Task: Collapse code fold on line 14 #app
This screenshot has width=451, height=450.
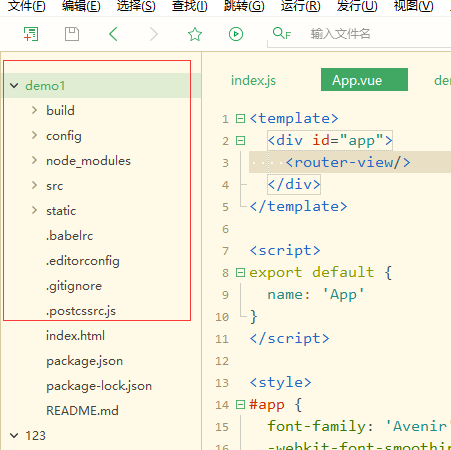Action: tap(240, 404)
